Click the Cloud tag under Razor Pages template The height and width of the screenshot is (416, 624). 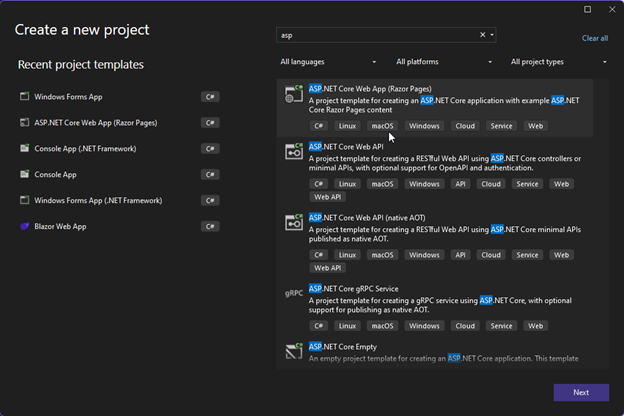pyautogui.click(x=465, y=126)
